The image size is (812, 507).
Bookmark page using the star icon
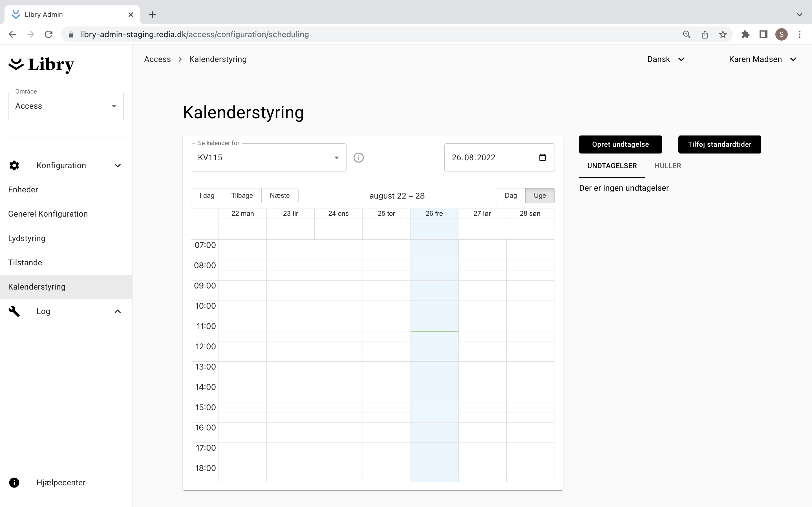click(723, 34)
